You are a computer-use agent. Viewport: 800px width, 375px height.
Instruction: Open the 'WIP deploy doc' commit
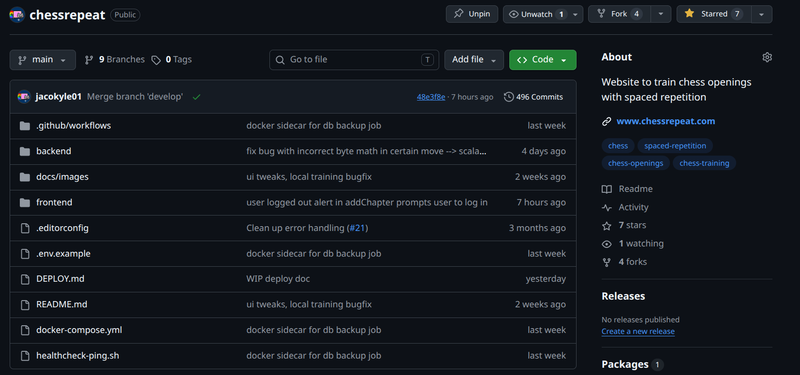coord(278,279)
